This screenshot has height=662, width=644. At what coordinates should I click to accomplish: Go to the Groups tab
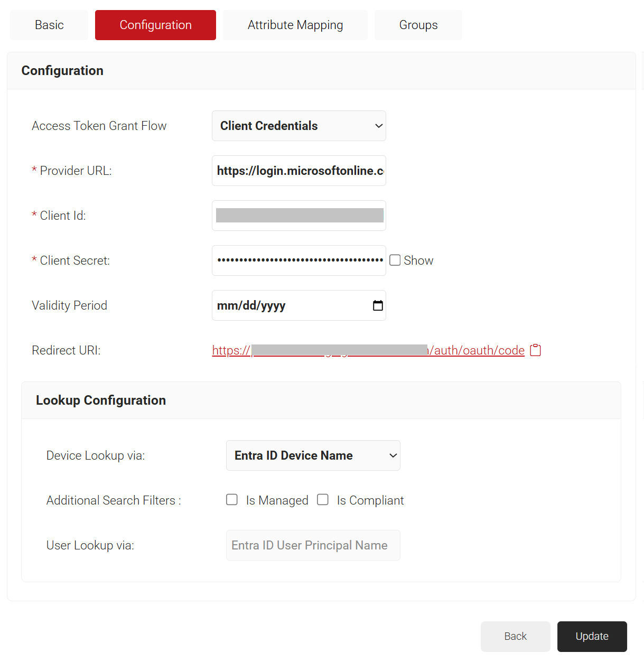tap(418, 25)
